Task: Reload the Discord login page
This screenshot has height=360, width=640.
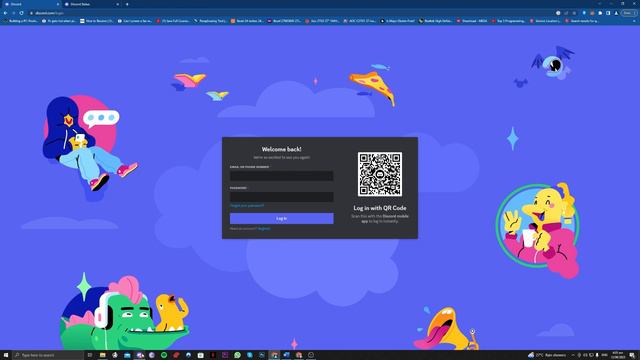Action: click(x=21, y=13)
